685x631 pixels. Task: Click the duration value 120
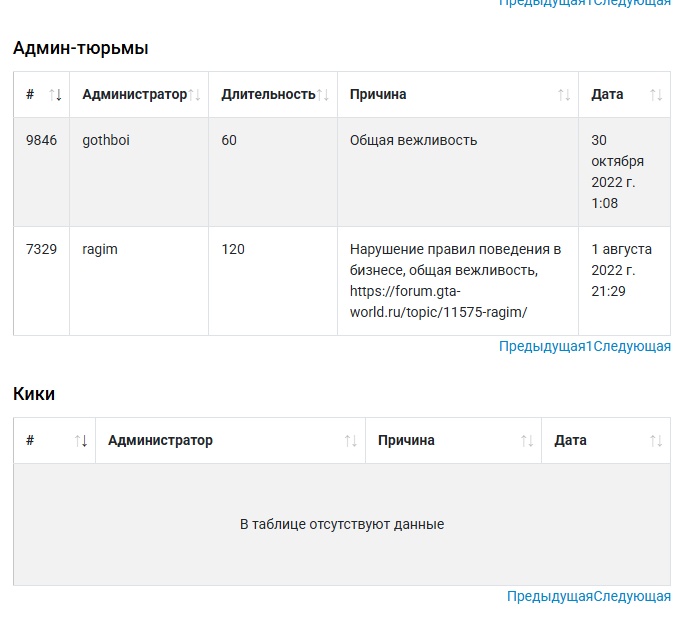pyautogui.click(x=233, y=250)
